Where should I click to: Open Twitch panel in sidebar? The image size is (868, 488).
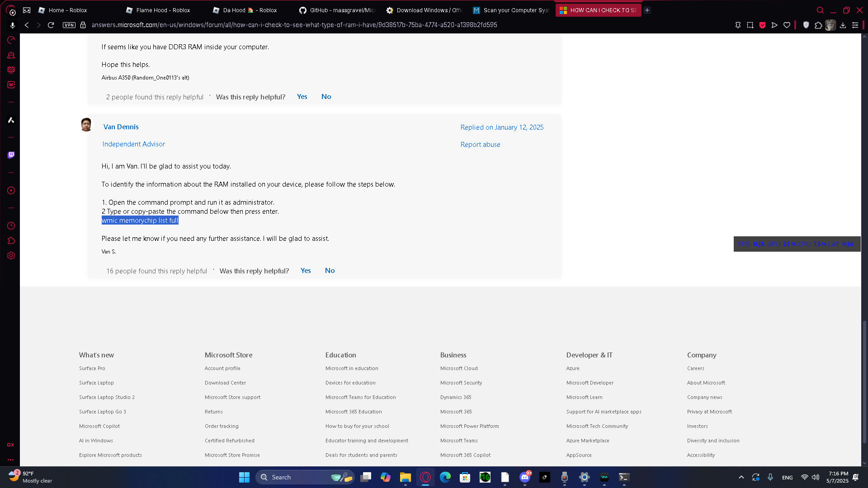(11, 155)
